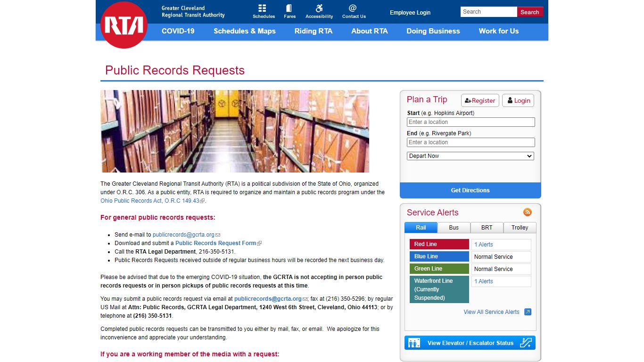Click Login button in Plan a Trip
Viewport: 644px width, 362px height.
point(518,100)
